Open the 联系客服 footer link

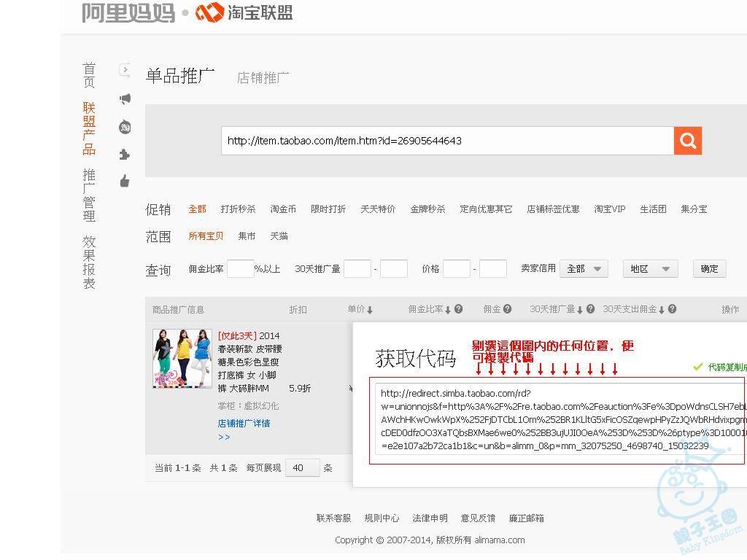pyautogui.click(x=333, y=518)
